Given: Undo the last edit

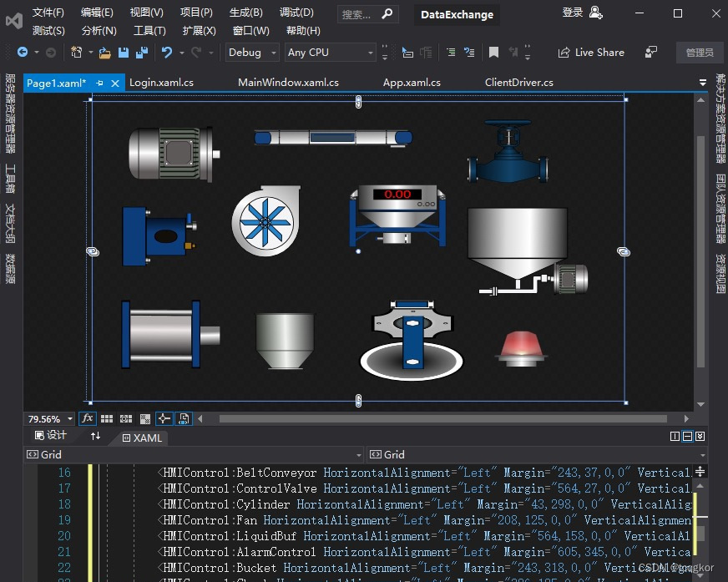Looking at the screenshot, I should tap(165, 53).
